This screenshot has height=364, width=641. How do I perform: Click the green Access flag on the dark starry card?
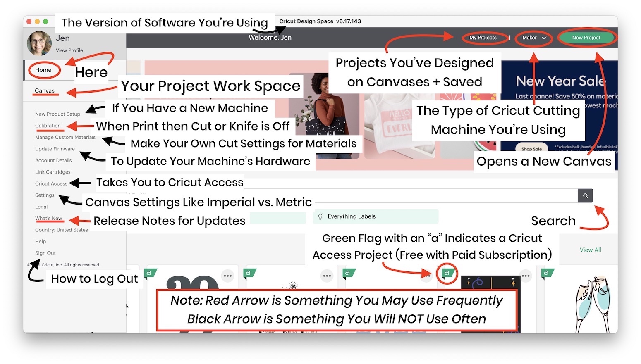click(447, 273)
